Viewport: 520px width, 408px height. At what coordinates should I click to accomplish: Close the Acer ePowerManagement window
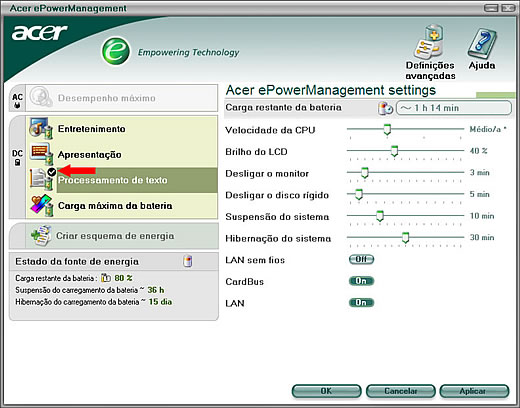click(508, 8)
